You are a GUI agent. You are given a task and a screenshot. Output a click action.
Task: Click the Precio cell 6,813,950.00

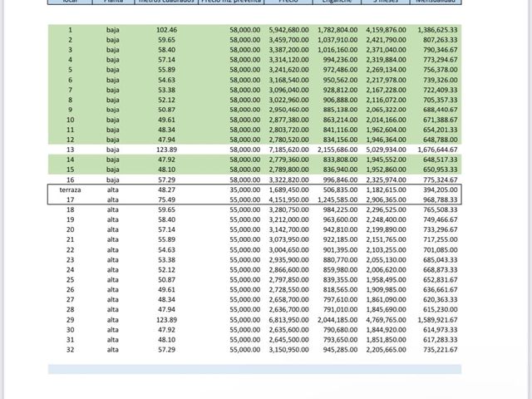tap(288, 320)
